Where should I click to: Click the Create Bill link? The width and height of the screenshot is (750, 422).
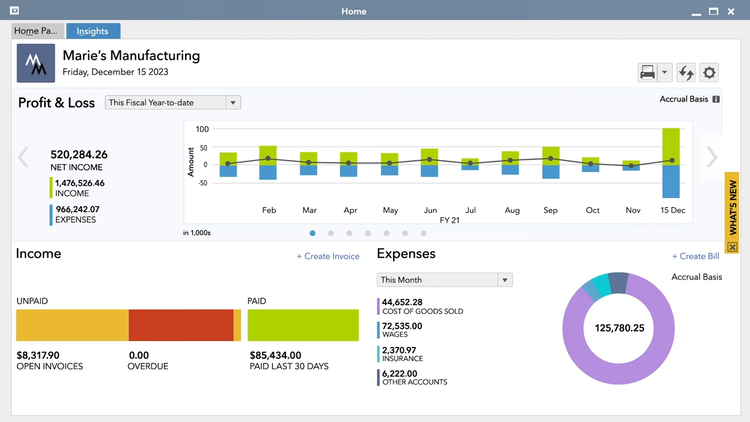click(x=695, y=256)
